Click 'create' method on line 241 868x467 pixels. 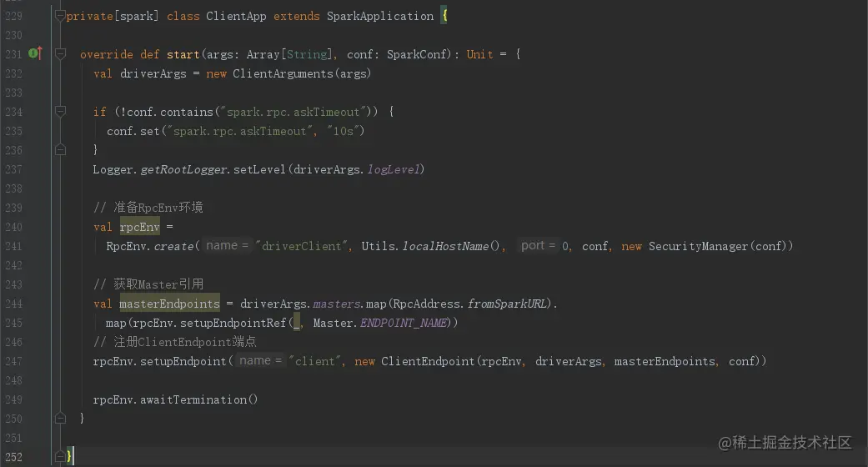pyautogui.click(x=173, y=246)
